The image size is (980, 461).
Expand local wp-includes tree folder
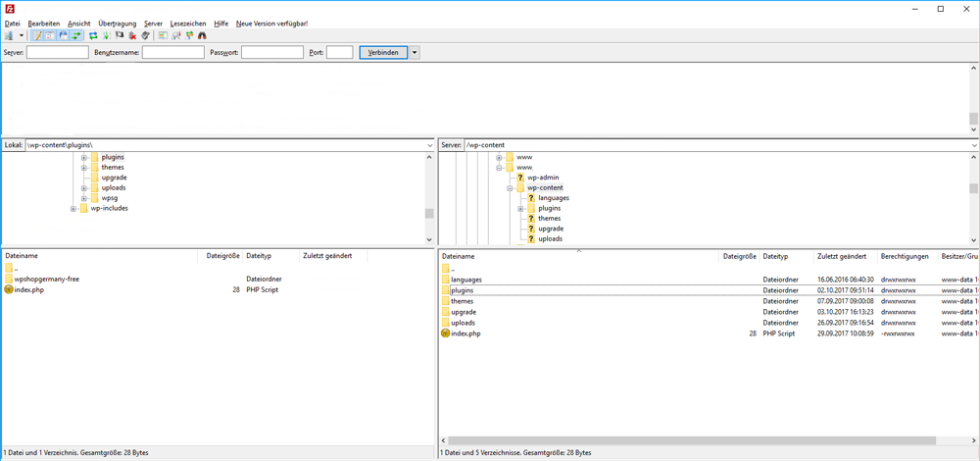coord(73,208)
